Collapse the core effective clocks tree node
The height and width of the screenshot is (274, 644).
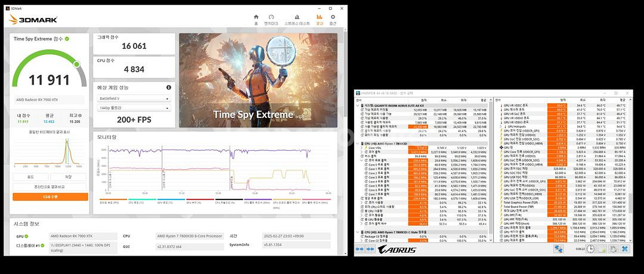point(361,160)
